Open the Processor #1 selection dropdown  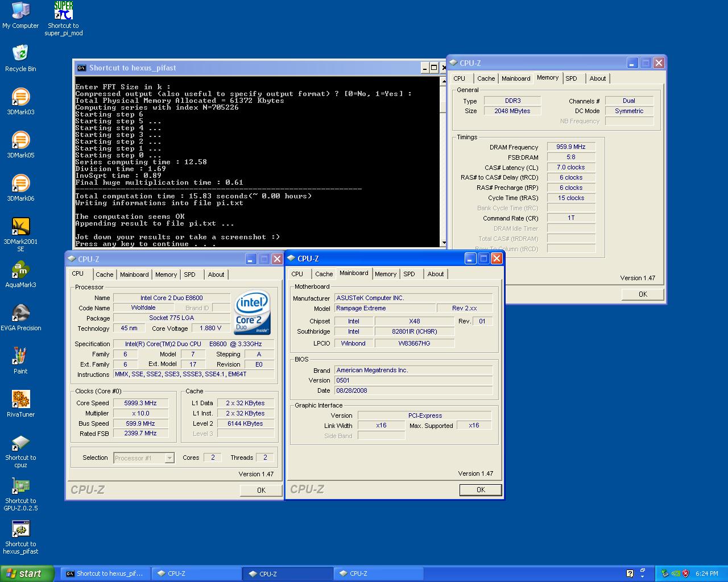(x=144, y=458)
